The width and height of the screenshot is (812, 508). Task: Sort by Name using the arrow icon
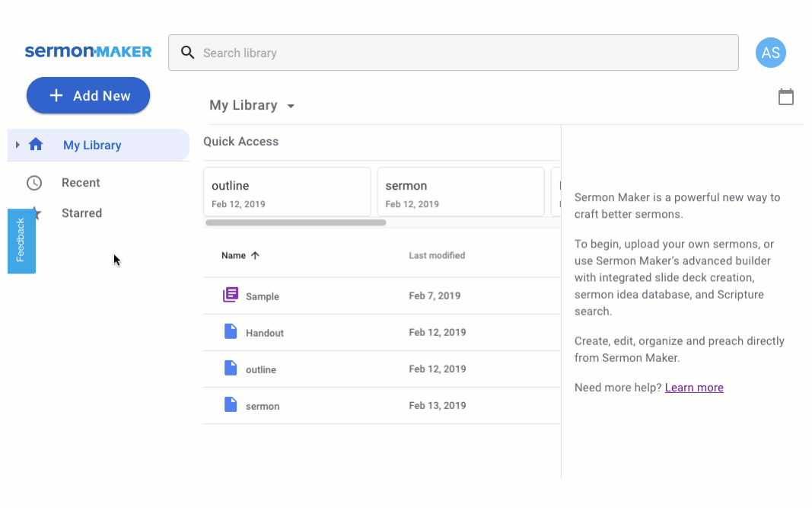255,256
